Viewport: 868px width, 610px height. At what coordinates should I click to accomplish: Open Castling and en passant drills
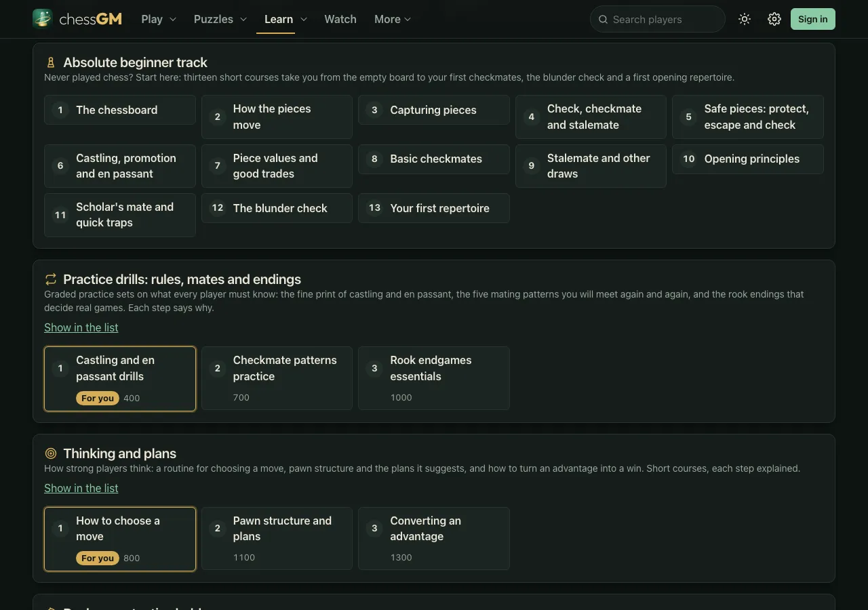120,379
